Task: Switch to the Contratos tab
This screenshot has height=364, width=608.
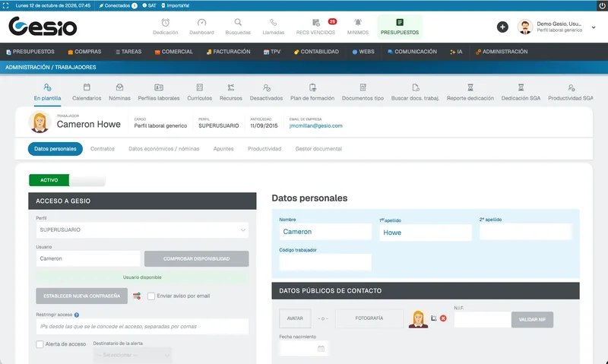Action: (x=103, y=149)
